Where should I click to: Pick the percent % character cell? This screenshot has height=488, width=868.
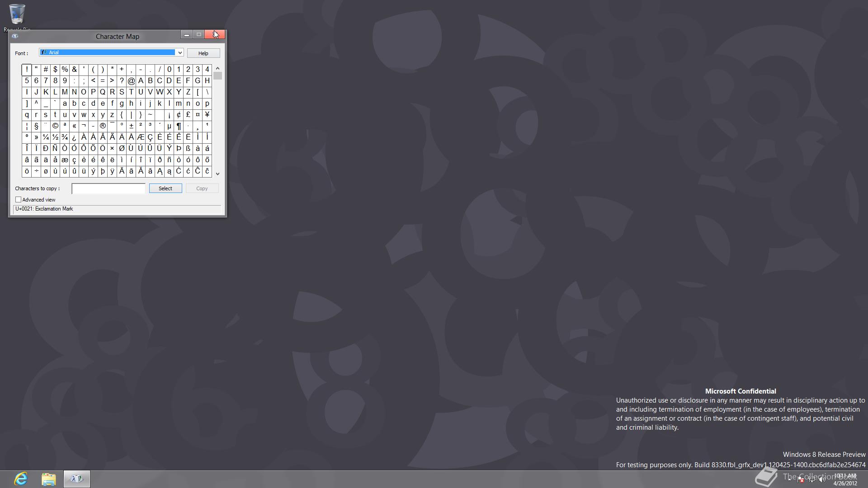click(65, 70)
